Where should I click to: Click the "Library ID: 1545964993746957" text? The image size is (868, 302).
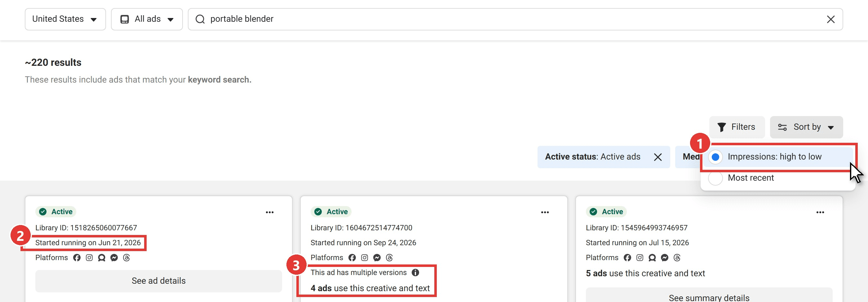coord(636,228)
